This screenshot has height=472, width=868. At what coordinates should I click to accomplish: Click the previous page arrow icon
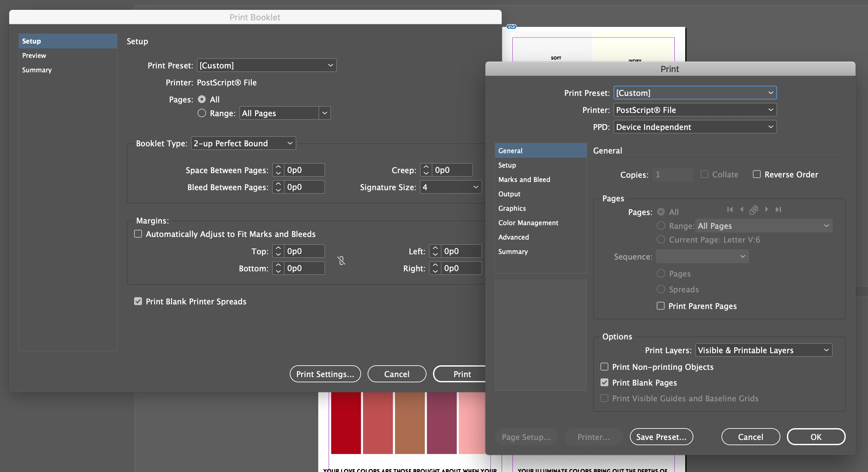742,210
